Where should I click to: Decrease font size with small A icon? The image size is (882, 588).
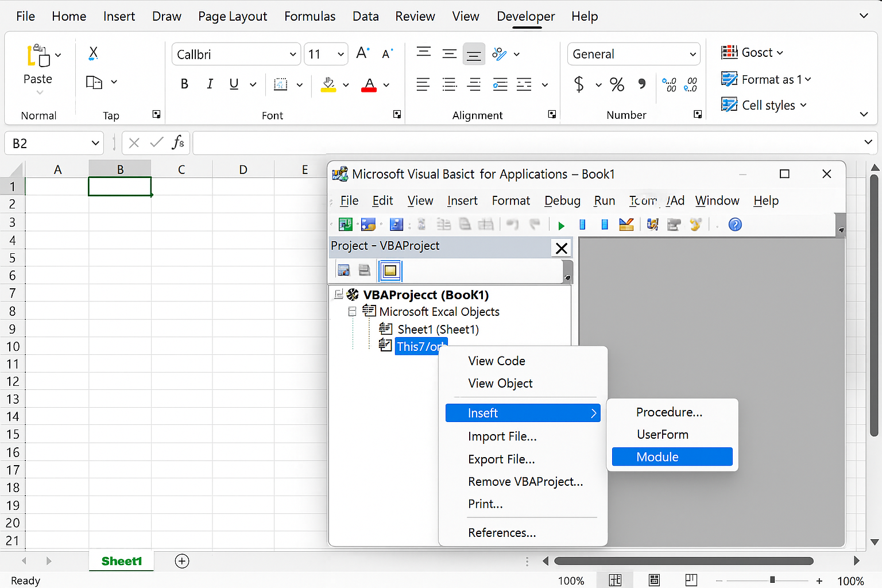(x=387, y=54)
